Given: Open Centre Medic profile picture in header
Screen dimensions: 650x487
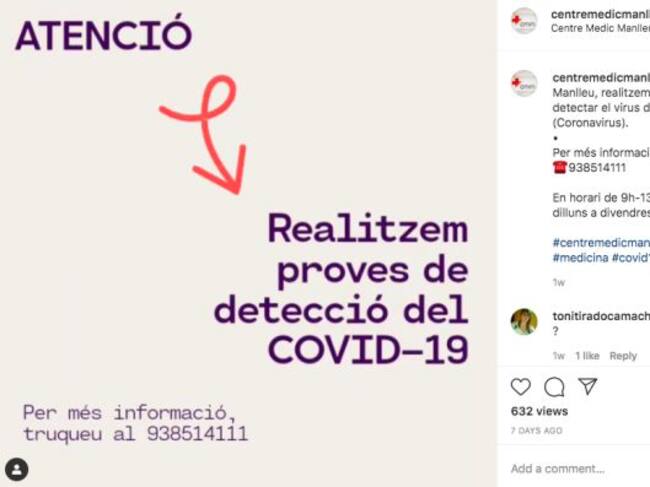Looking at the screenshot, I should coord(524,21).
